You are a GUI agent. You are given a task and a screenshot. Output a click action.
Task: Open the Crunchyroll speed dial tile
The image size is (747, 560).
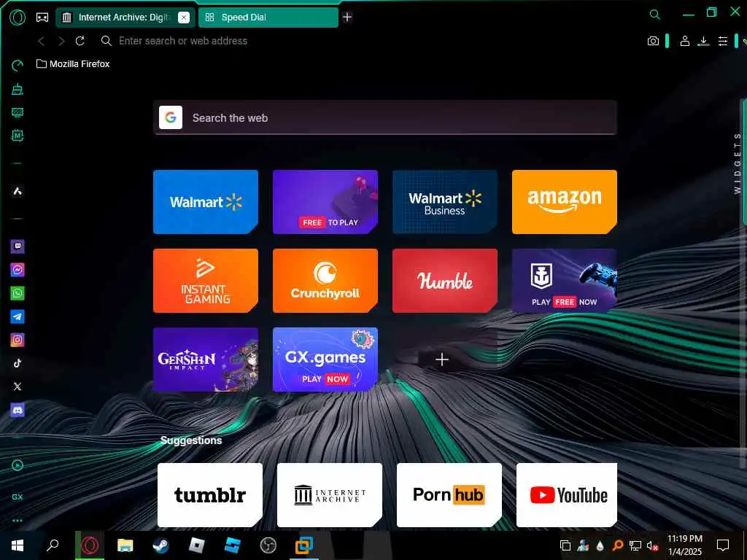(325, 281)
